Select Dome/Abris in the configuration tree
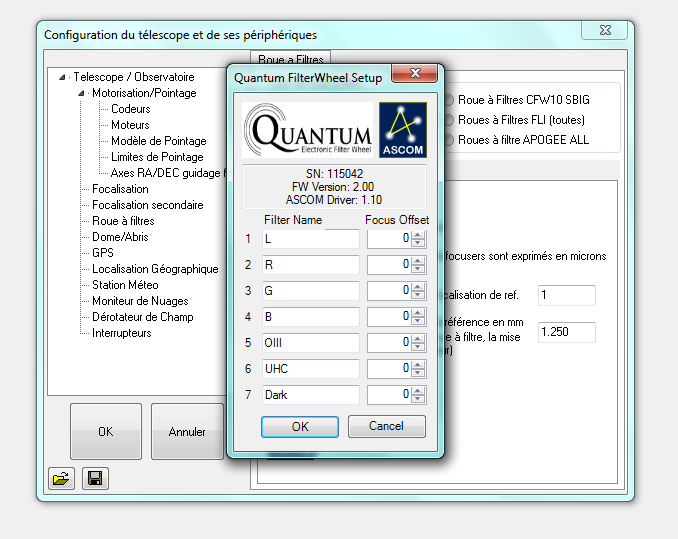Screen dimensions: 678x539 123,237
